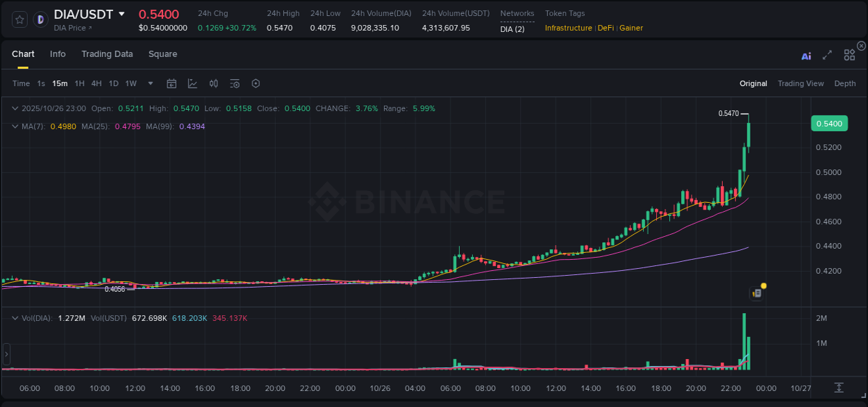Collapse the OHLC info row chevron
Image resolution: width=868 pixels, height=407 pixels.
(15, 108)
